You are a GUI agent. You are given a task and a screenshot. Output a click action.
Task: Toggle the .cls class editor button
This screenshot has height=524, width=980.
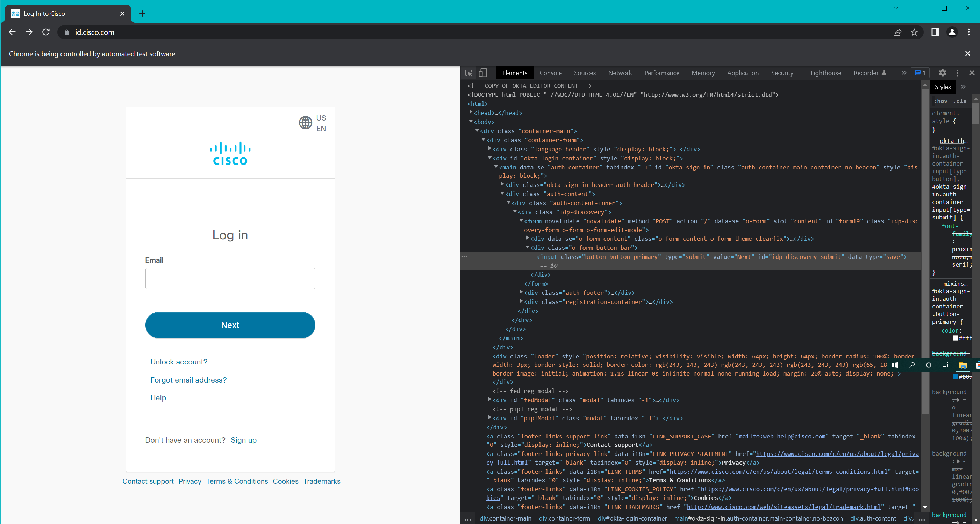(960, 101)
